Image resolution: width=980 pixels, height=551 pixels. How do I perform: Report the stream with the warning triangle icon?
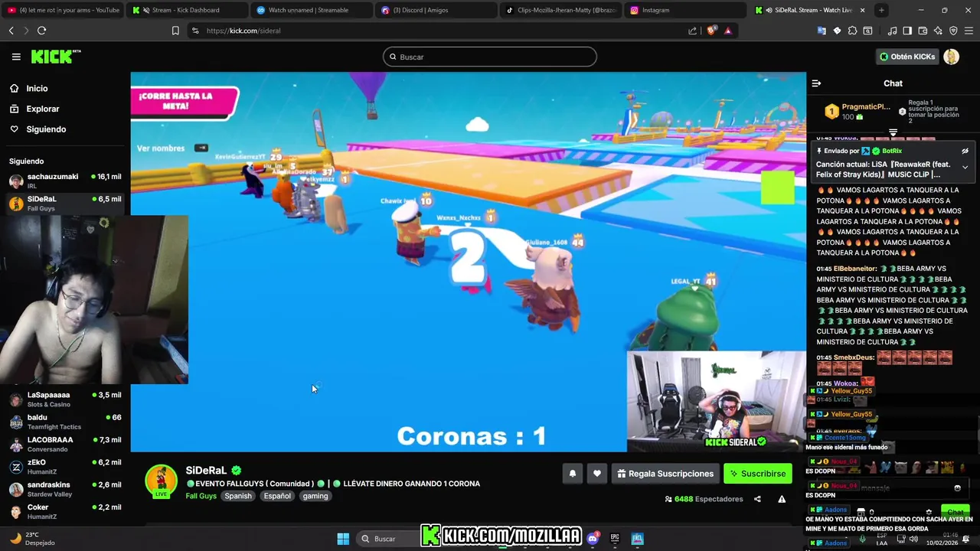782,499
